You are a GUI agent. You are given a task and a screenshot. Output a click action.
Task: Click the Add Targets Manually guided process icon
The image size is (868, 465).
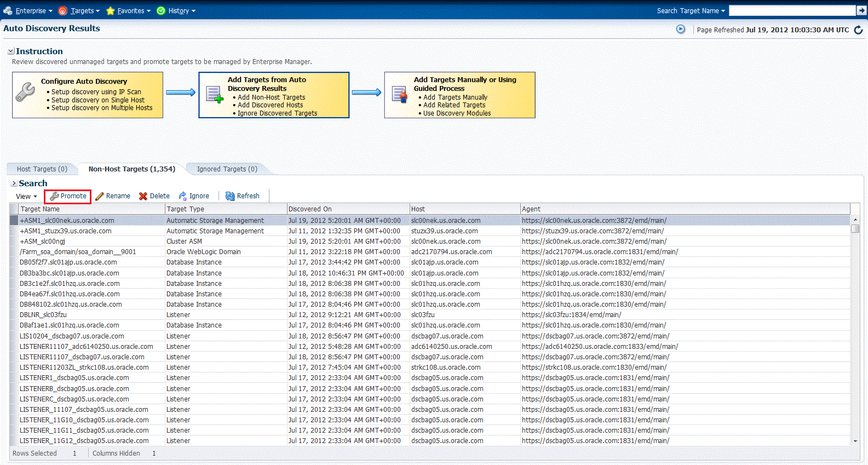click(400, 95)
